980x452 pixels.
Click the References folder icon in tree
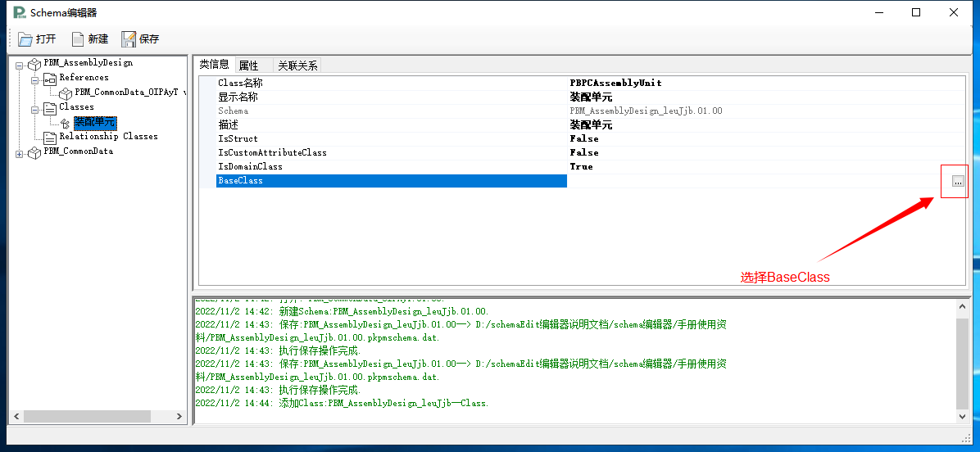point(50,79)
